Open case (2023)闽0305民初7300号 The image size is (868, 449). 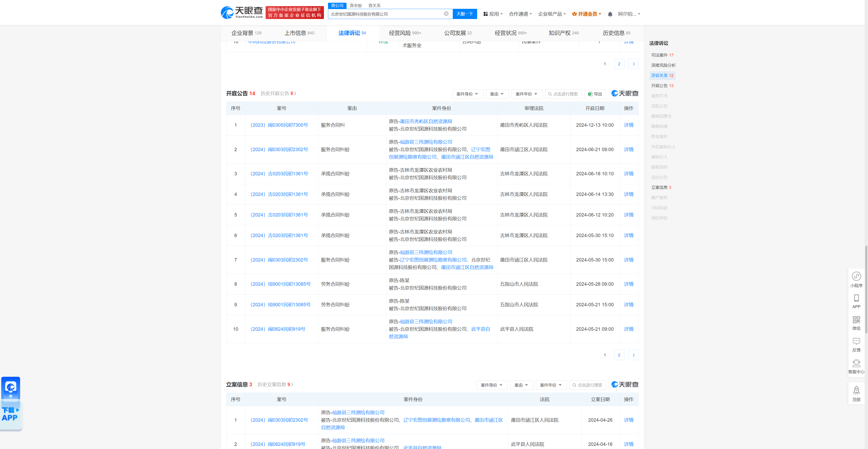[x=279, y=125]
